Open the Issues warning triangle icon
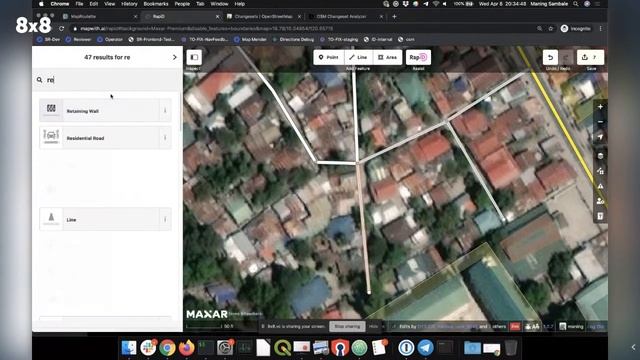 [600, 186]
